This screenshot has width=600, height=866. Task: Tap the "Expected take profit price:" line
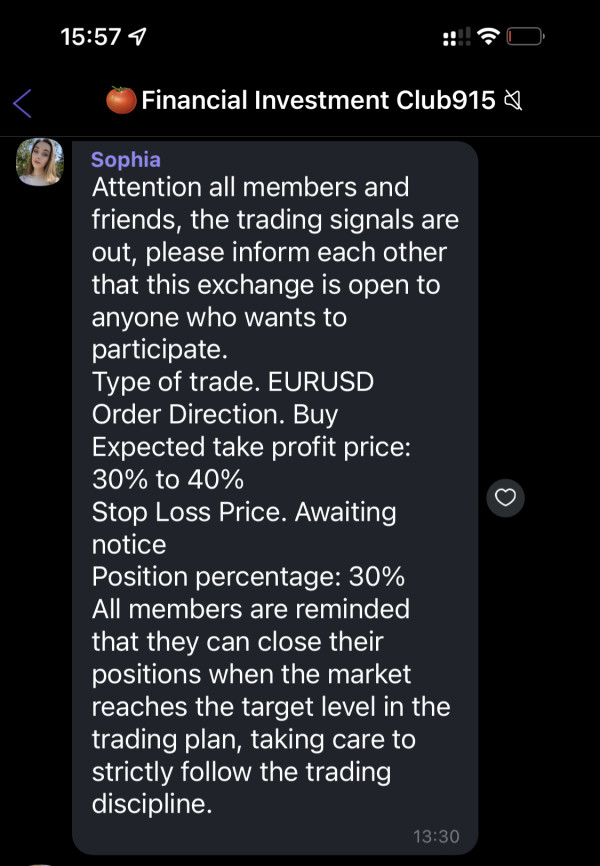pos(251,447)
